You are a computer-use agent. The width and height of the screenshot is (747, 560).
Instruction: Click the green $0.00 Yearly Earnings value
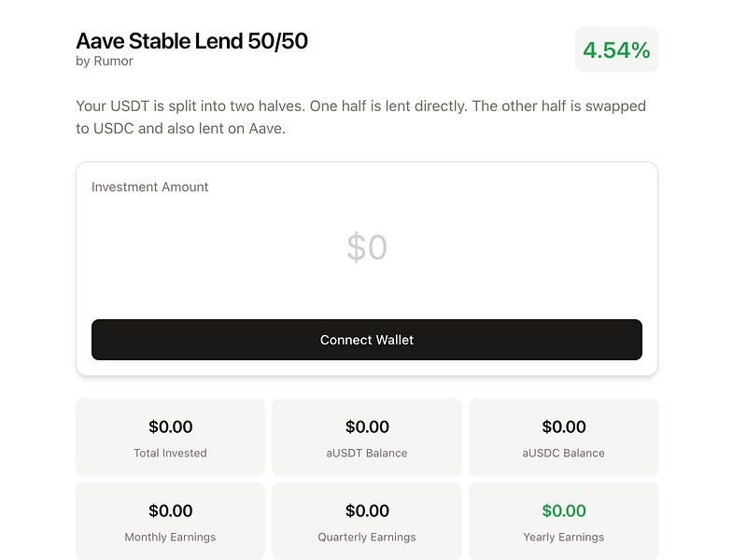coord(563,511)
